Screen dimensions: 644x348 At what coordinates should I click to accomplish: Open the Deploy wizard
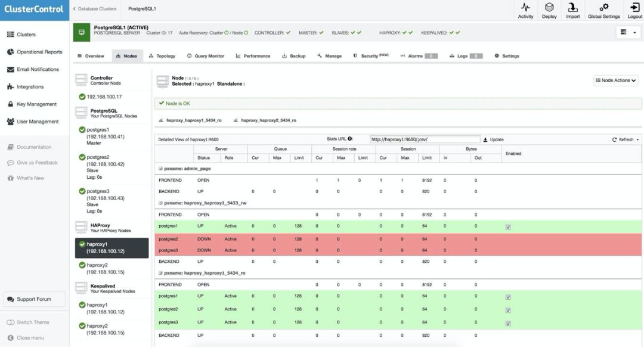click(x=549, y=11)
